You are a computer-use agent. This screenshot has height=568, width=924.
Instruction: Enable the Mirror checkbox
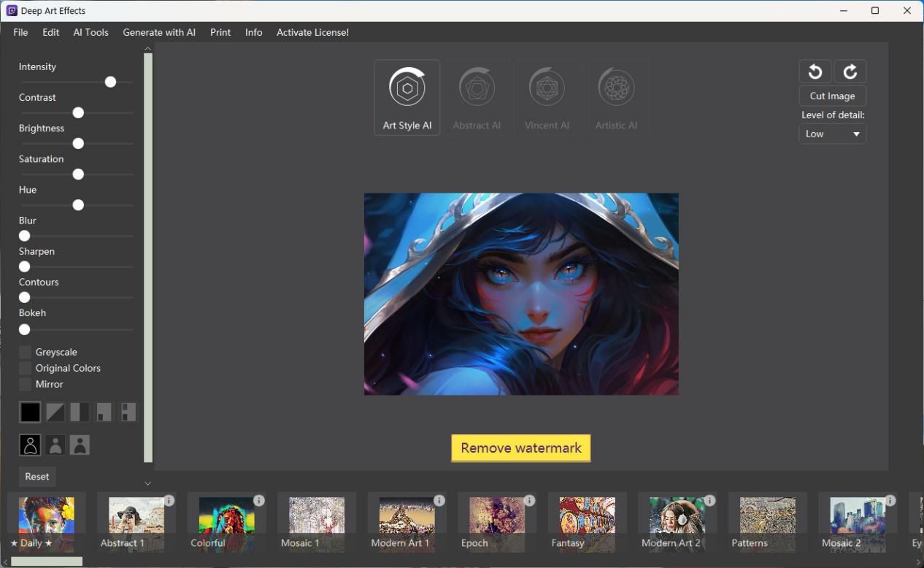pyautogui.click(x=26, y=384)
